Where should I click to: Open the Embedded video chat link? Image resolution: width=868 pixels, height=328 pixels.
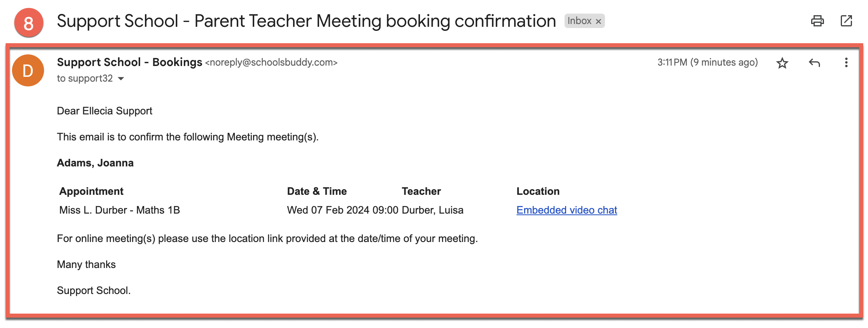[x=567, y=210]
